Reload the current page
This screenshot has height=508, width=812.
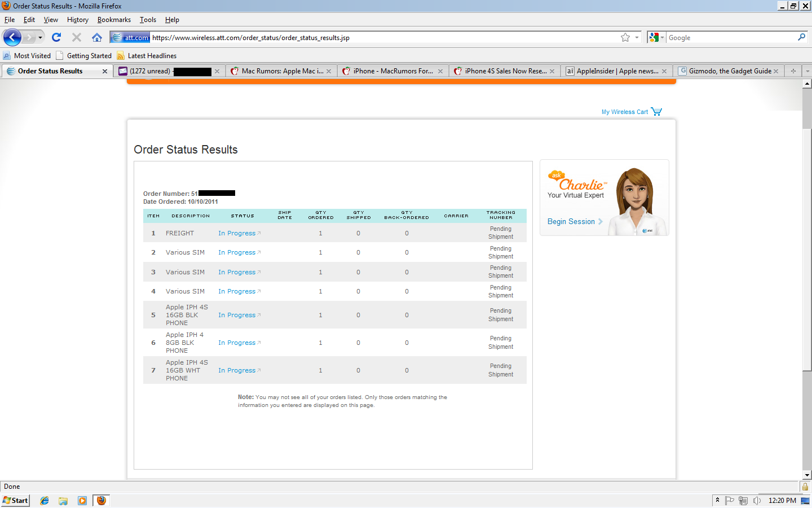tap(56, 37)
